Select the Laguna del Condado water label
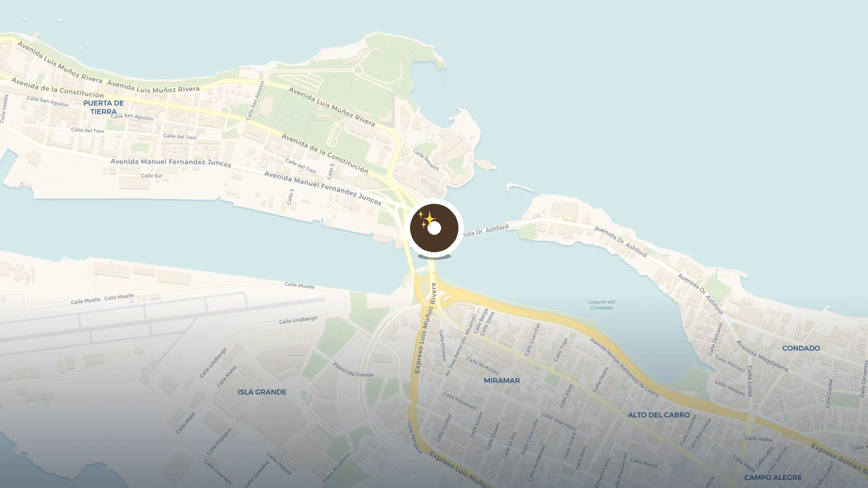This screenshot has height=488, width=868. click(x=602, y=305)
